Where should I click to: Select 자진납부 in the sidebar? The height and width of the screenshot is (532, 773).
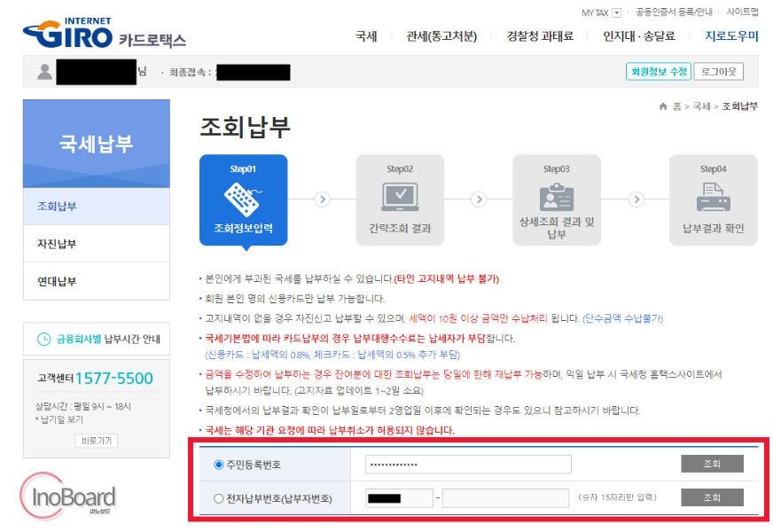[x=96, y=244]
